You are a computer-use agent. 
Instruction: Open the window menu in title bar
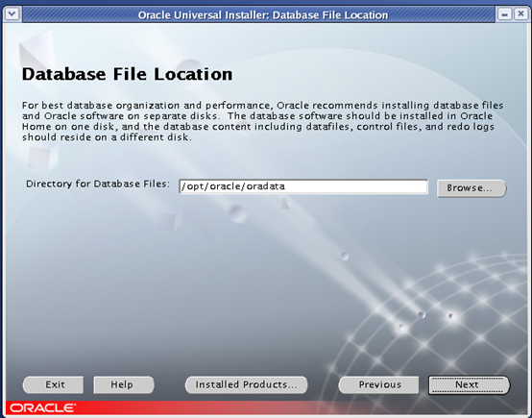[x=12, y=14]
